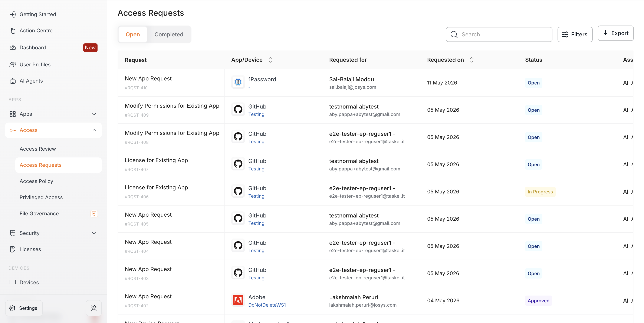Sort by the App/Device column arrows
Viewport: 644px width, 323px height.
tap(270, 60)
